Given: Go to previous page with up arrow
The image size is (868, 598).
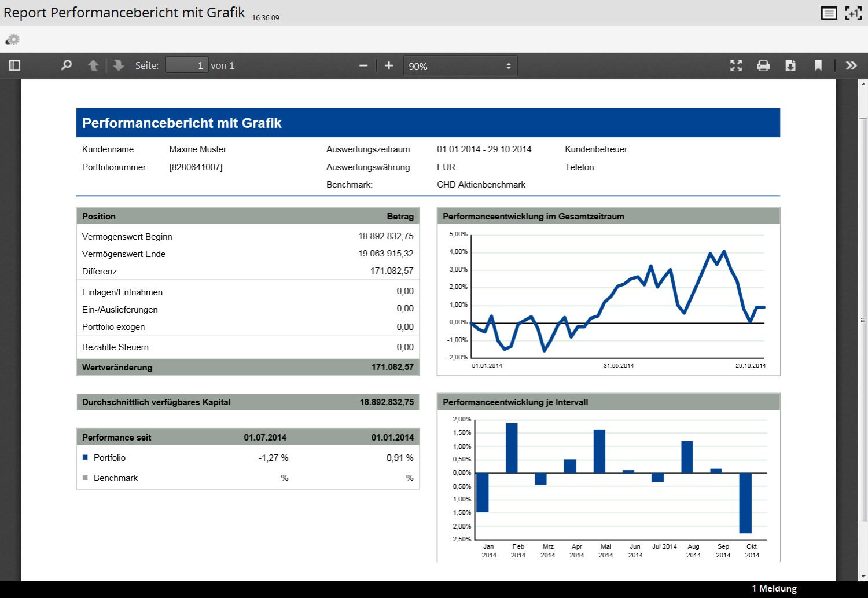Looking at the screenshot, I should [x=93, y=65].
